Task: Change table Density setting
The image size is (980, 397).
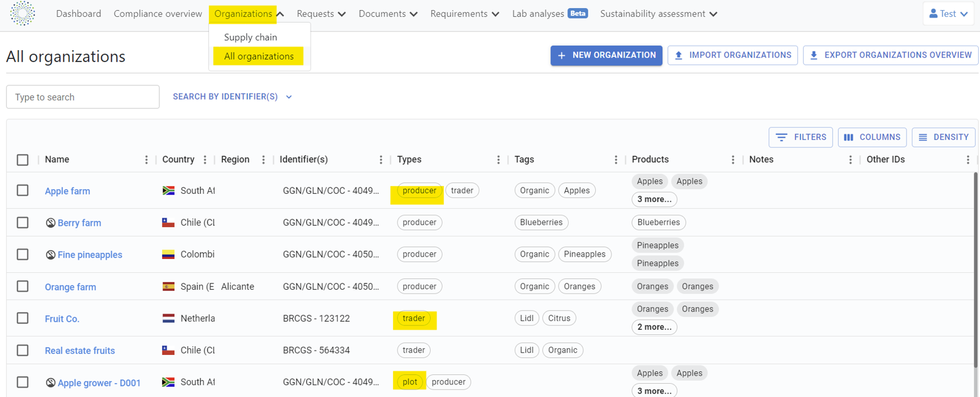Action: [944, 137]
